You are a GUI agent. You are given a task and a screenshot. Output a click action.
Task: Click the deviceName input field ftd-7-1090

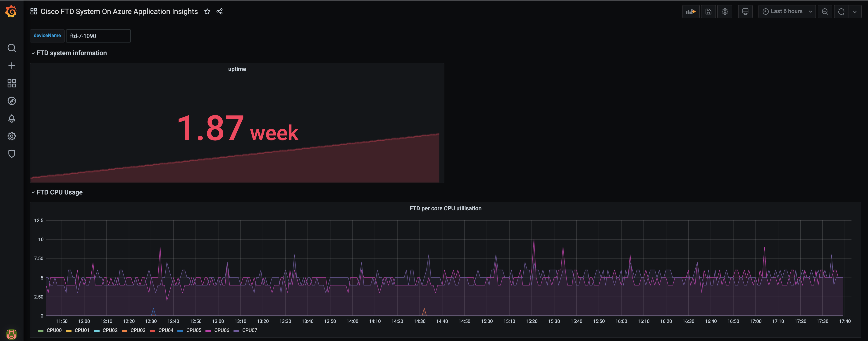tap(98, 36)
